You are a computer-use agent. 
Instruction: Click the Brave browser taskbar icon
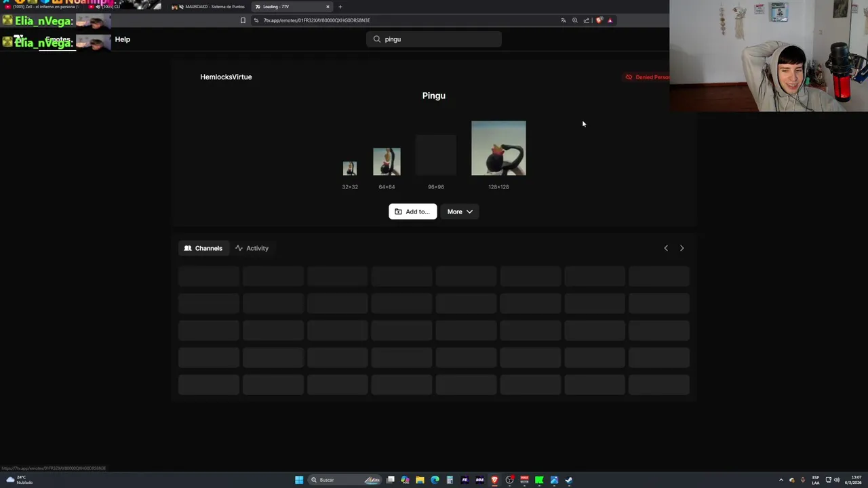click(494, 480)
